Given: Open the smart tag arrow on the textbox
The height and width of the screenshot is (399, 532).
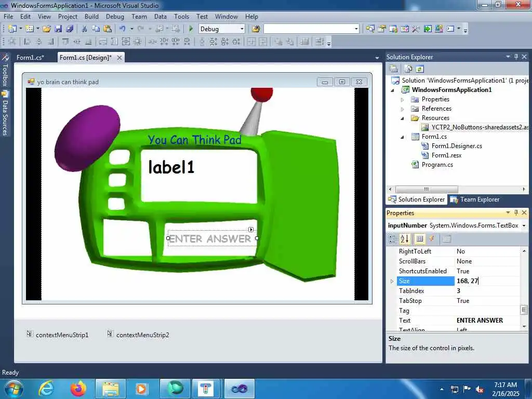Looking at the screenshot, I should pos(251,230).
